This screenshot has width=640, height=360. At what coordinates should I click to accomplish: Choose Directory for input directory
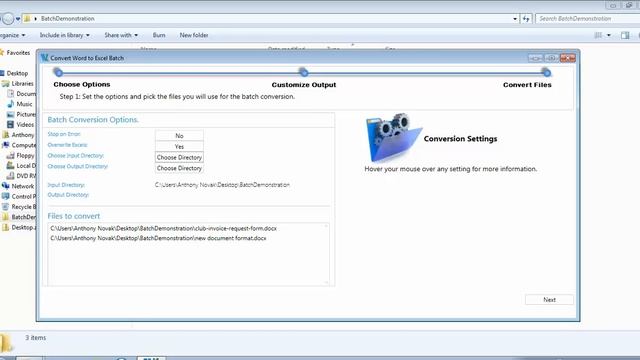(x=179, y=157)
